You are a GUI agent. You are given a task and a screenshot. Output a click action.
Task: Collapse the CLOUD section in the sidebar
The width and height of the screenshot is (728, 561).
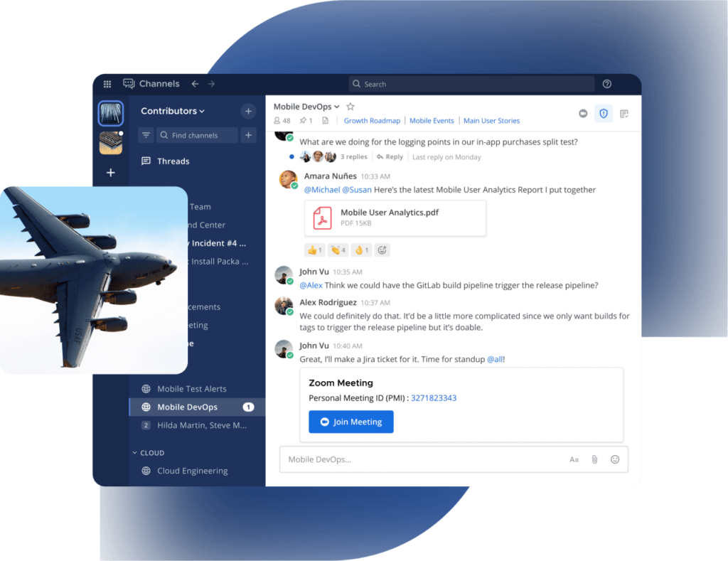[x=134, y=452]
